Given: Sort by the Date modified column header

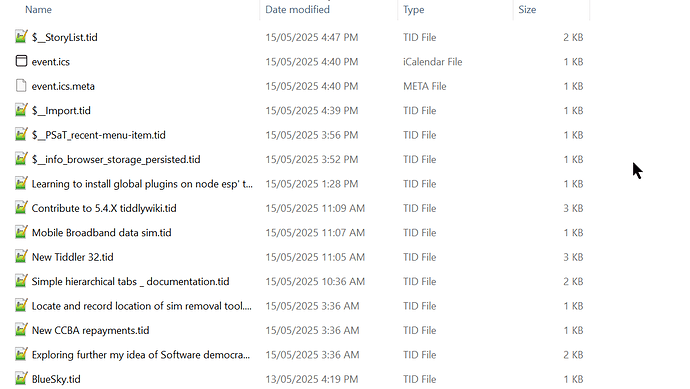Looking at the screenshot, I should click(297, 10).
